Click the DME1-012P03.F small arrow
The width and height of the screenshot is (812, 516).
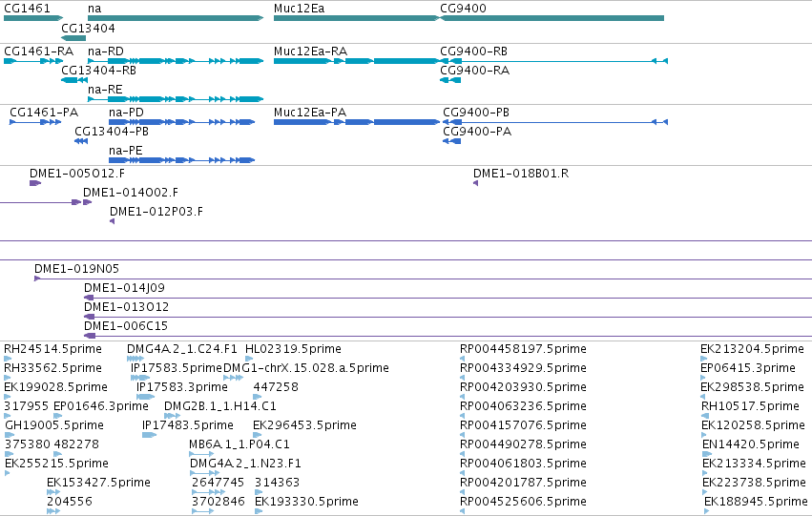(112, 221)
